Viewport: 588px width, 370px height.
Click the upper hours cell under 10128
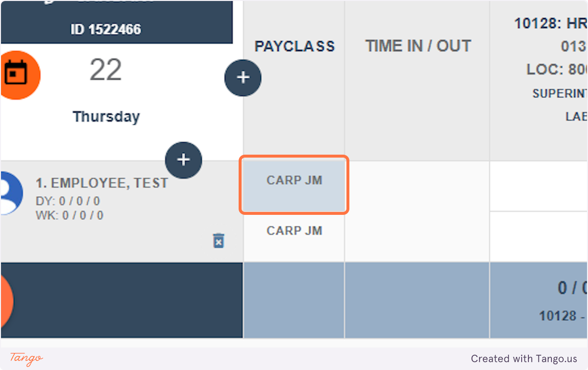tap(539, 186)
